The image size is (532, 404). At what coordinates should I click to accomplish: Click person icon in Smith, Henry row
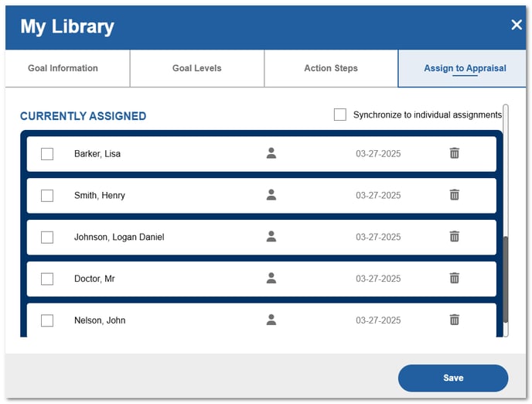pos(271,195)
